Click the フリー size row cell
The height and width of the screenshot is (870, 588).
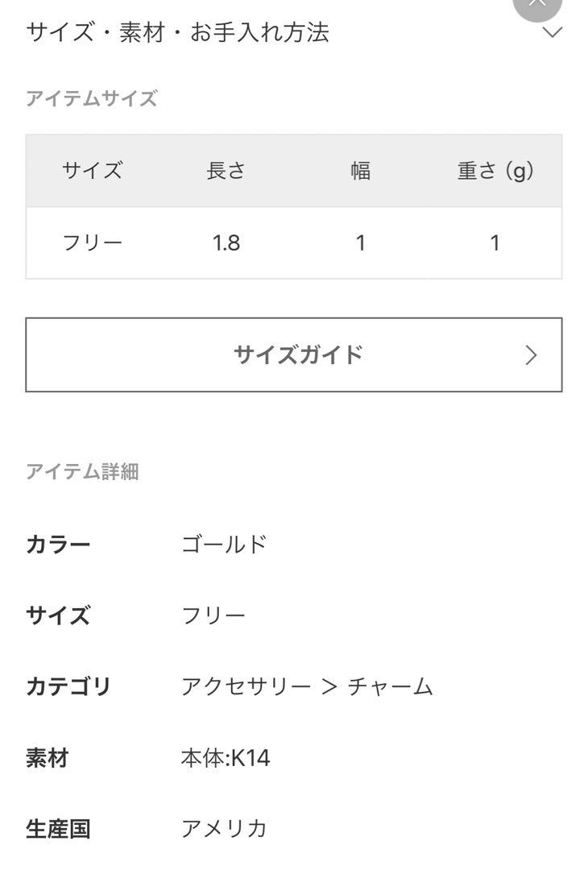(92, 243)
